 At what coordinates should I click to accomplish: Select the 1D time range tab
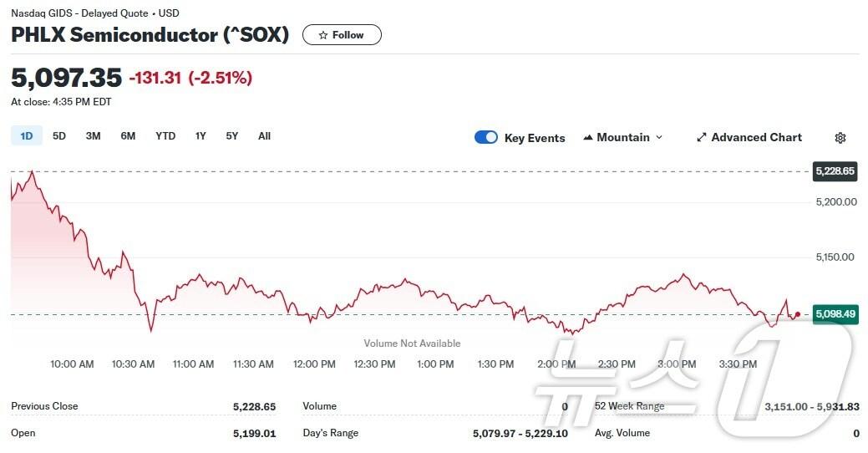pyautogui.click(x=26, y=136)
